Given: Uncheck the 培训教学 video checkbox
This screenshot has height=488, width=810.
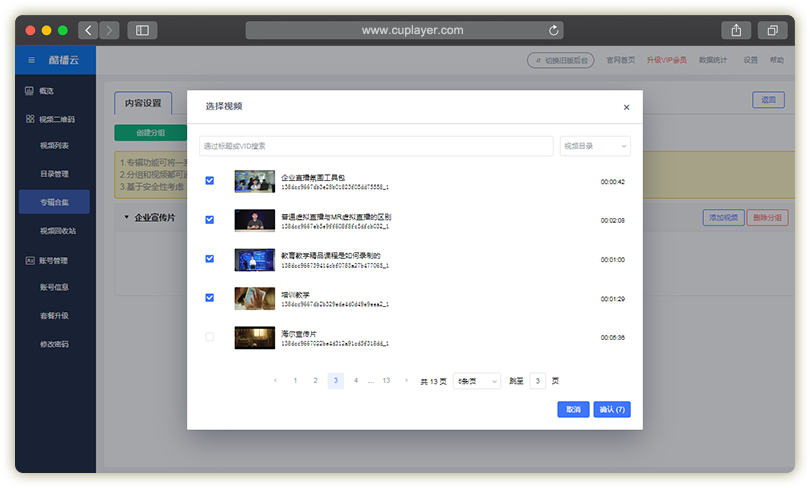Looking at the screenshot, I should (209, 298).
